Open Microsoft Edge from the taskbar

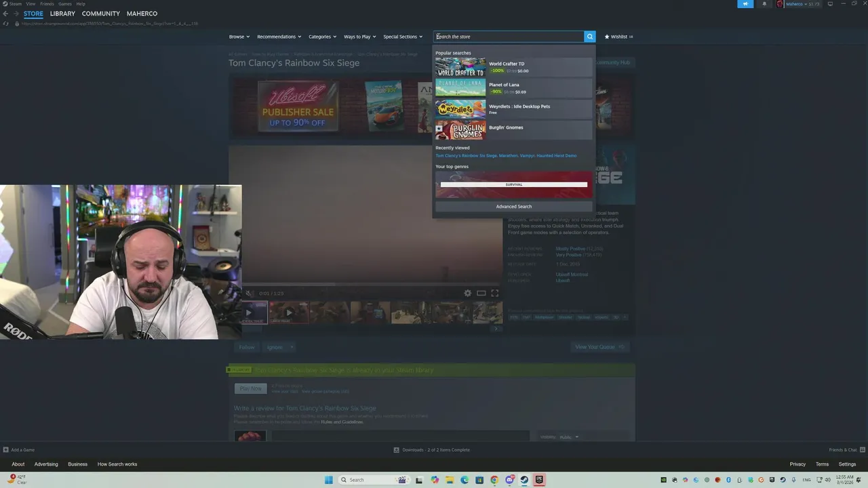tap(465, 480)
